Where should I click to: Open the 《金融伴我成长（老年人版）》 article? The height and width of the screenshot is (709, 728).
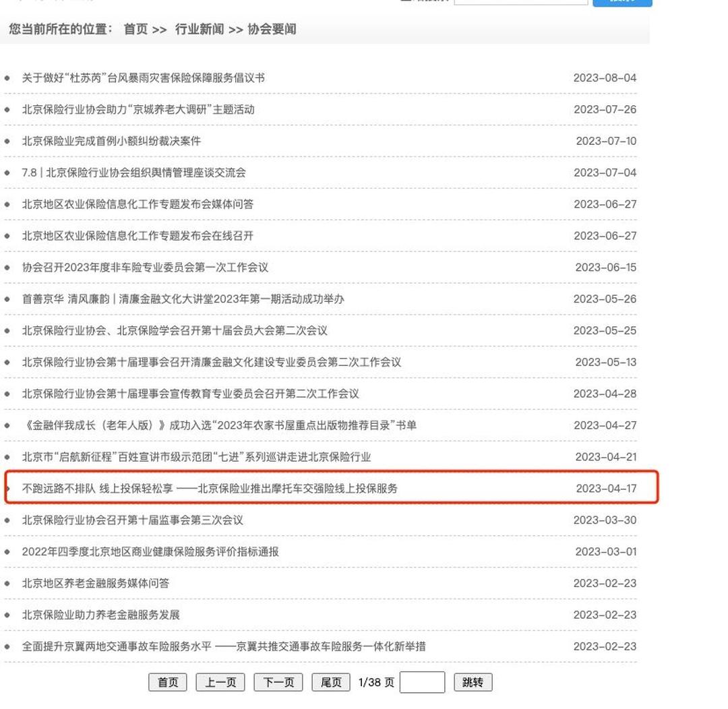click(x=219, y=425)
